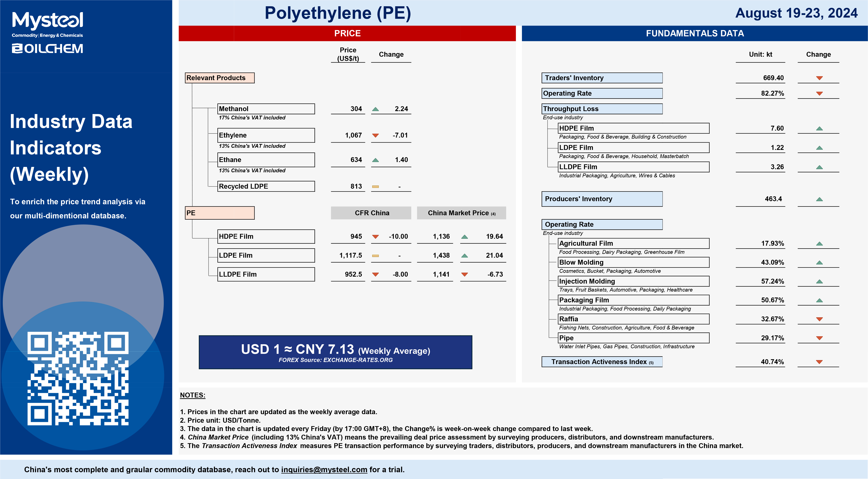The width and height of the screenshot is (868, 479).
Task: Select the Ethylene box
Action: pos(266,135)
